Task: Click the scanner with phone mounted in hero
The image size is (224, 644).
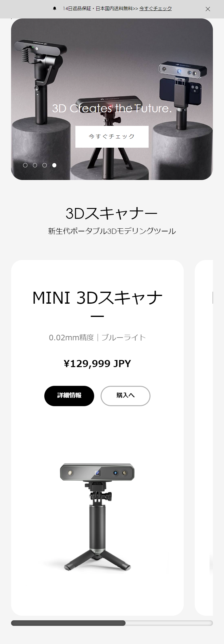Action: (182, 92)
